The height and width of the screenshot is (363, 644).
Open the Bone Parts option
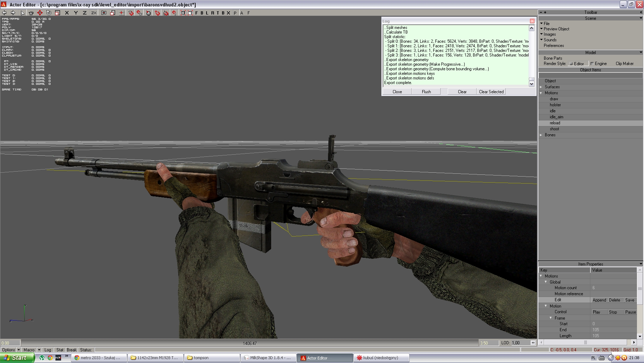coord(553,58)
